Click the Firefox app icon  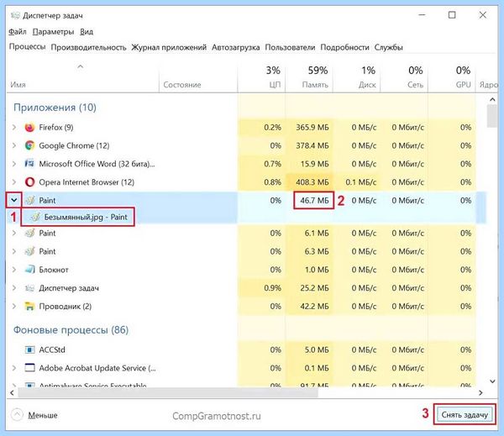coord(29,128)
